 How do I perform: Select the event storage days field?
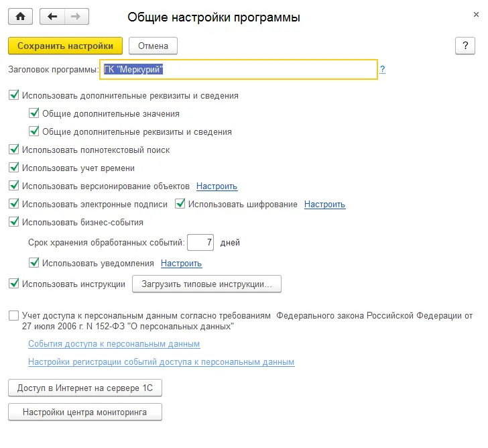pos(200,242)
